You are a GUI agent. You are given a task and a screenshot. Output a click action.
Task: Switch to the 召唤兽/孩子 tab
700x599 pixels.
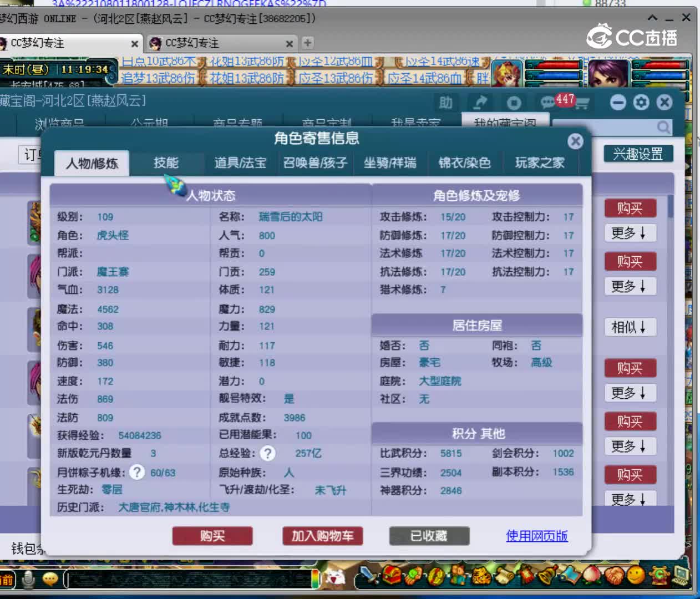(315, 163)
